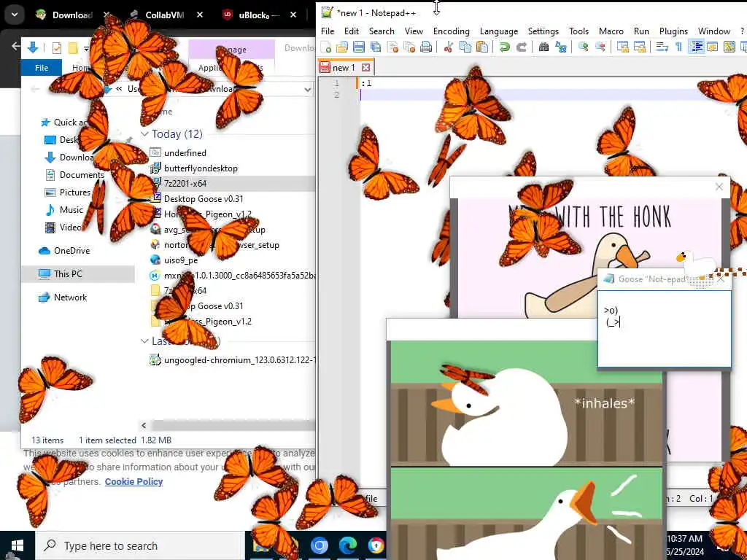Switch to the uBlock browser tab

[260, 15]
